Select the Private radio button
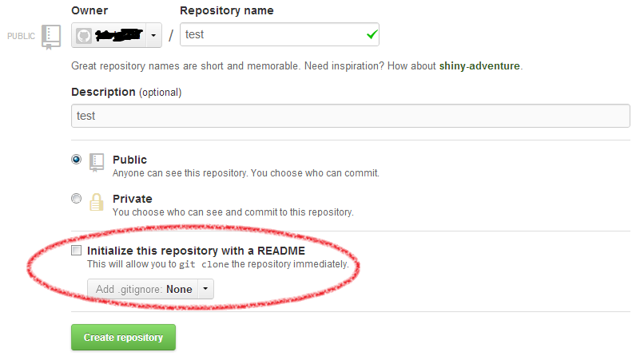This screenshot has height=360, width=644. (x=77, y=199)
